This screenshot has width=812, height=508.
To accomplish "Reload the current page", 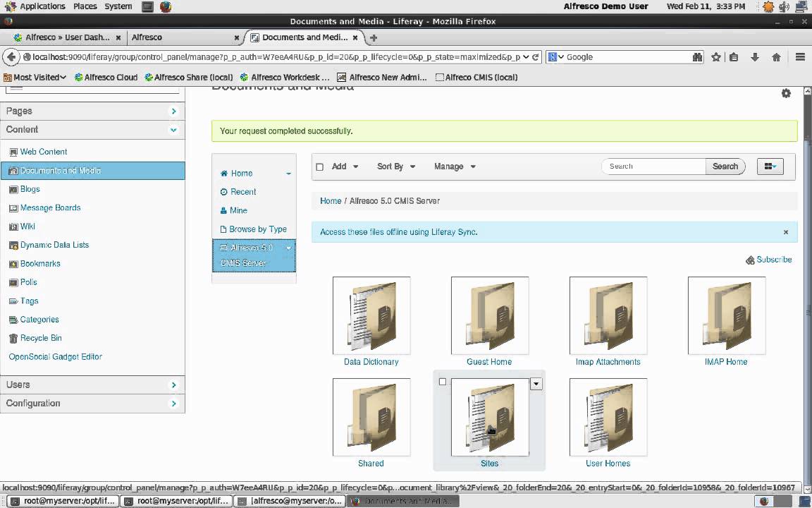I will coord(536,57).
